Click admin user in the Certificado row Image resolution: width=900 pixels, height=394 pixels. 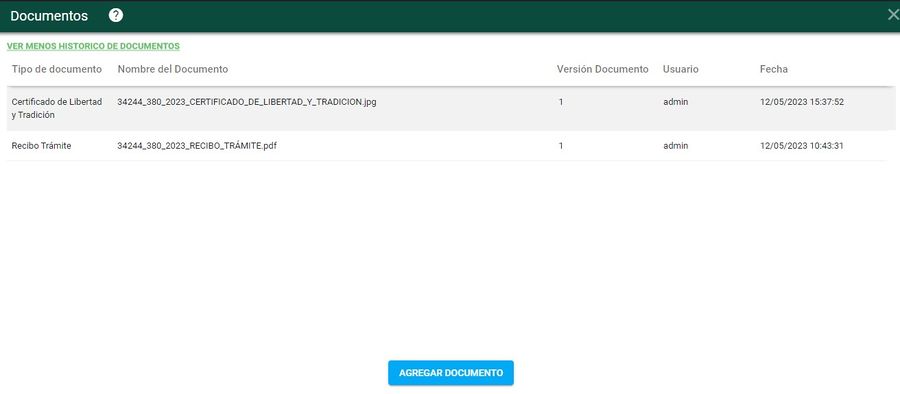[676, 102]
